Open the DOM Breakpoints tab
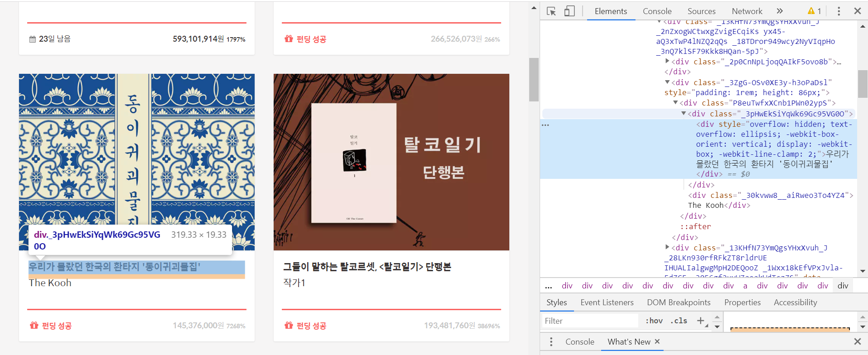868x355 pixels. pyautogui.click(x=678, y=302)
